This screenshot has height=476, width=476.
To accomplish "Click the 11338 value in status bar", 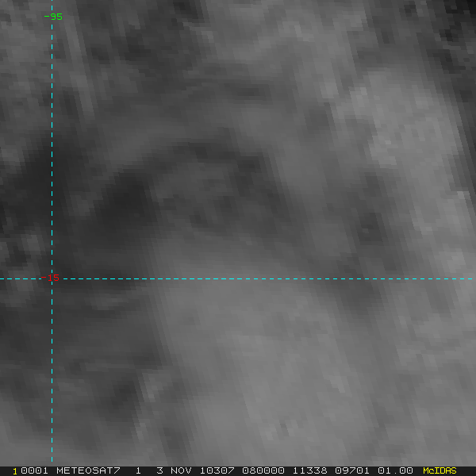I will pyautogui.click(x=310, y=470).
